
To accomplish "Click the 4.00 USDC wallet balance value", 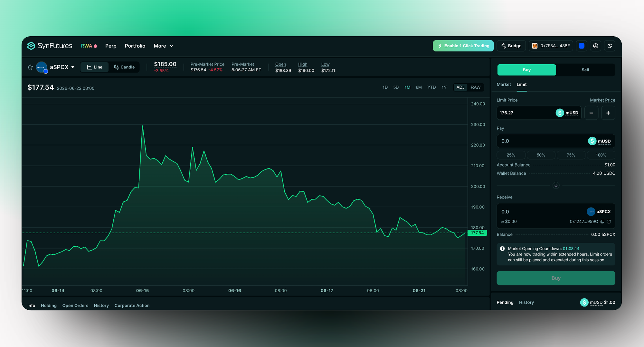I will coord(604,173).
